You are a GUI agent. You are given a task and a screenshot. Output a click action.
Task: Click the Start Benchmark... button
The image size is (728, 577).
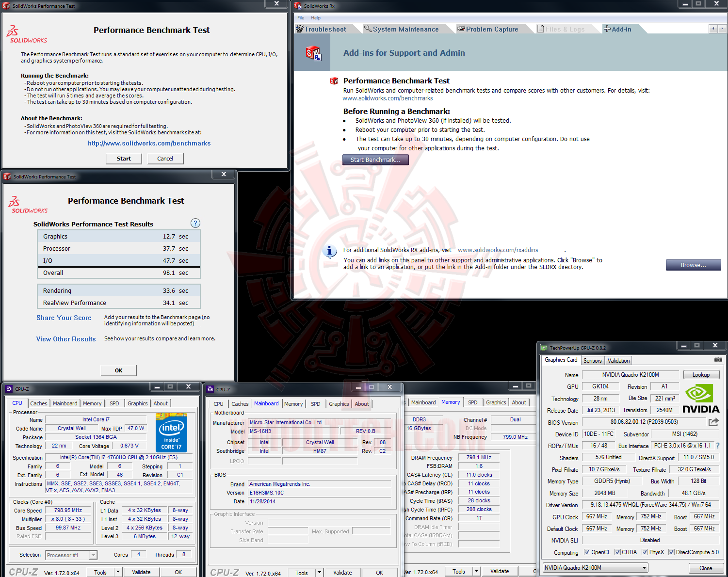(375, 160)
